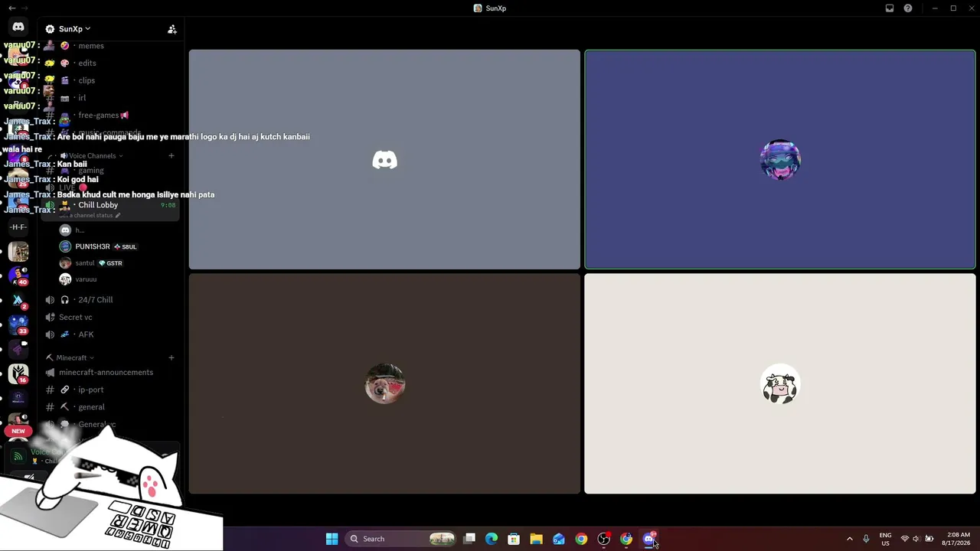
Task: Open the -H-F- server
Action: pyautogui.click(x=18, y=227)
